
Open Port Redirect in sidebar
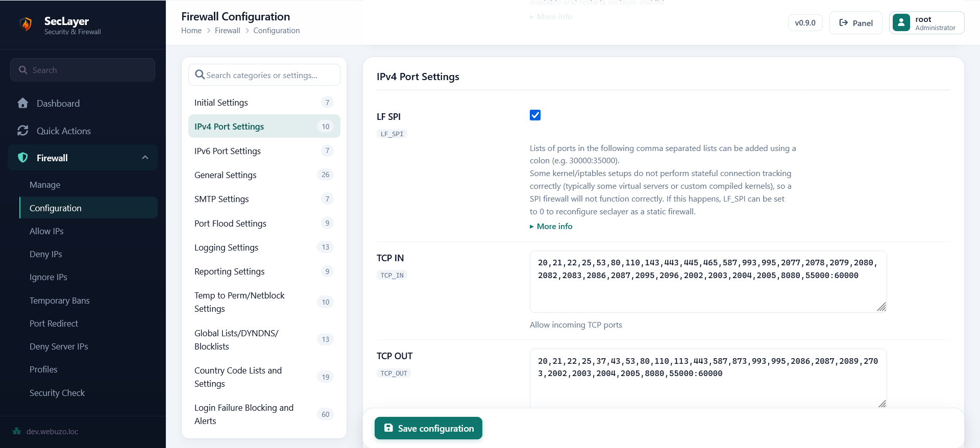coord(88,323)
